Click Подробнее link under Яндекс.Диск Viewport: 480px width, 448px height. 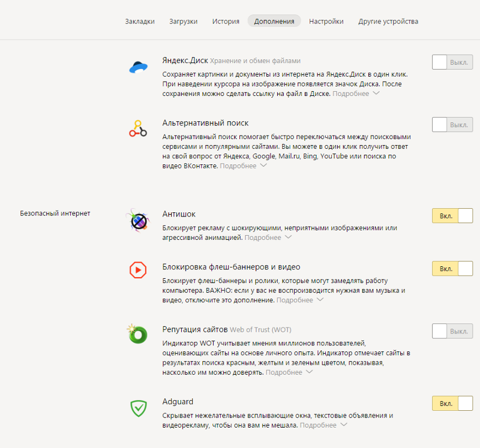click(351, 94)
